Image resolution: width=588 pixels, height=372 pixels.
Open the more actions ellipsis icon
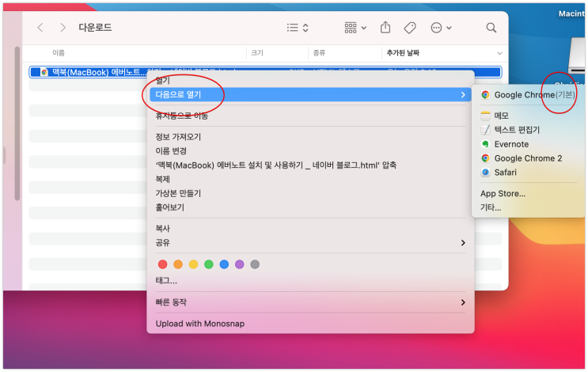pos(436,28)
